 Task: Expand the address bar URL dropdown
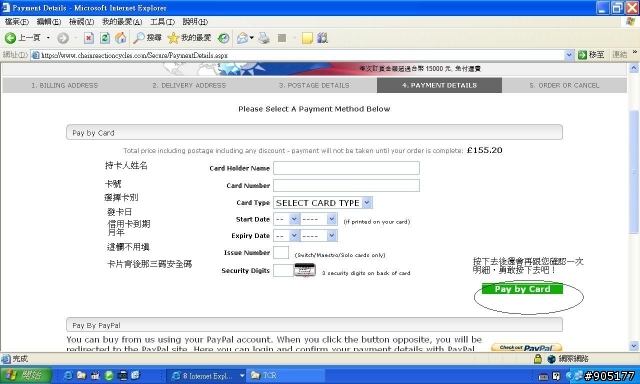569,55
